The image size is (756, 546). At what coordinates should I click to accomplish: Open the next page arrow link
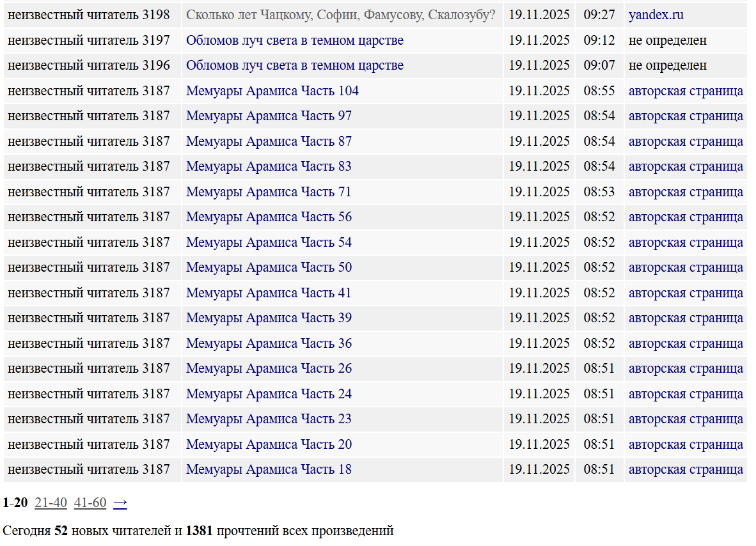pos(120,503)
